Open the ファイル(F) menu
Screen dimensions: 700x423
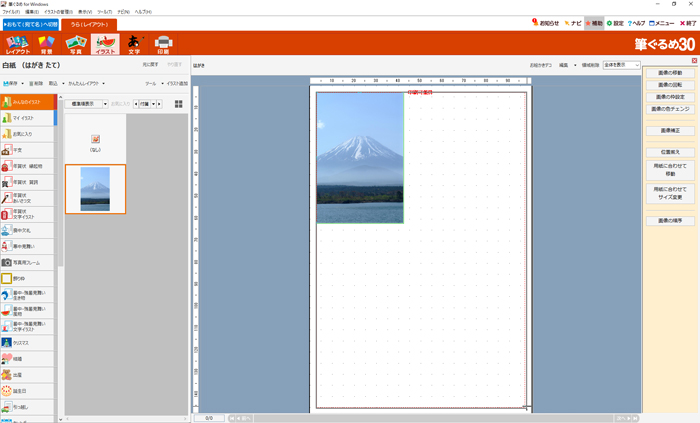(x=11, y=12)
